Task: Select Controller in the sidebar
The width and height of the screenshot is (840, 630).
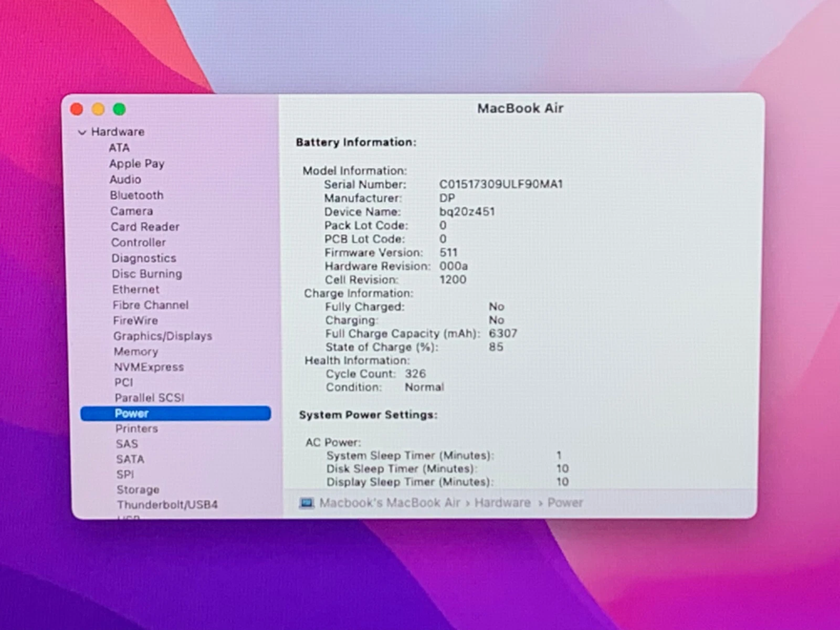Action: [x=138, y=243]
